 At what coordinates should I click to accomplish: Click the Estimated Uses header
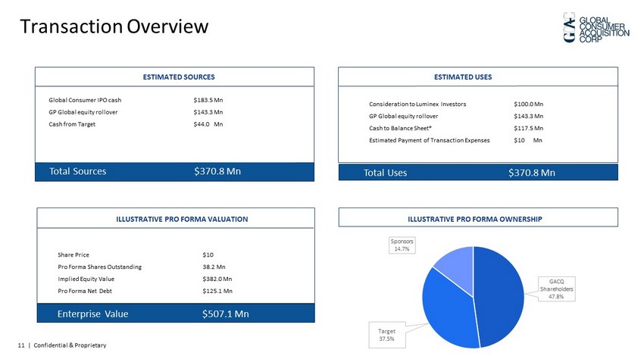tap(477, 77)
